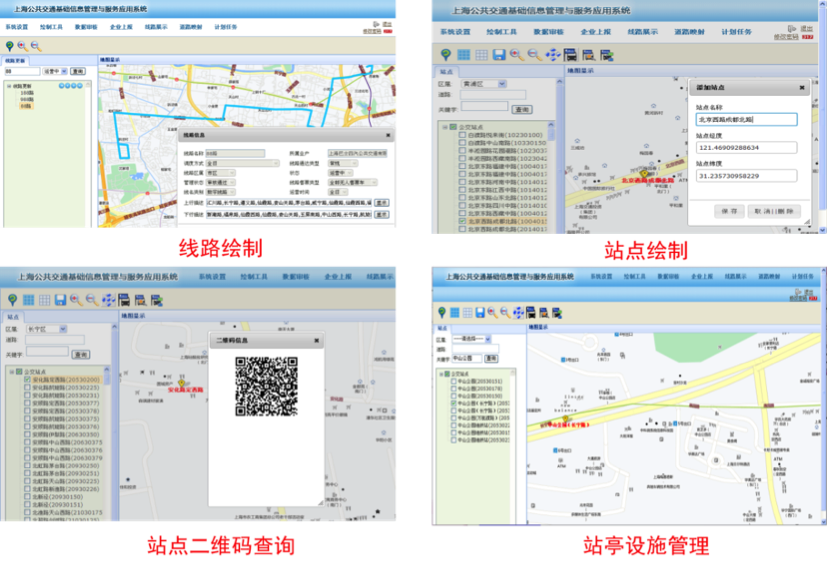Zoom out with the magnifier in 站点绘制 toolbar

[x=534, y=55]
